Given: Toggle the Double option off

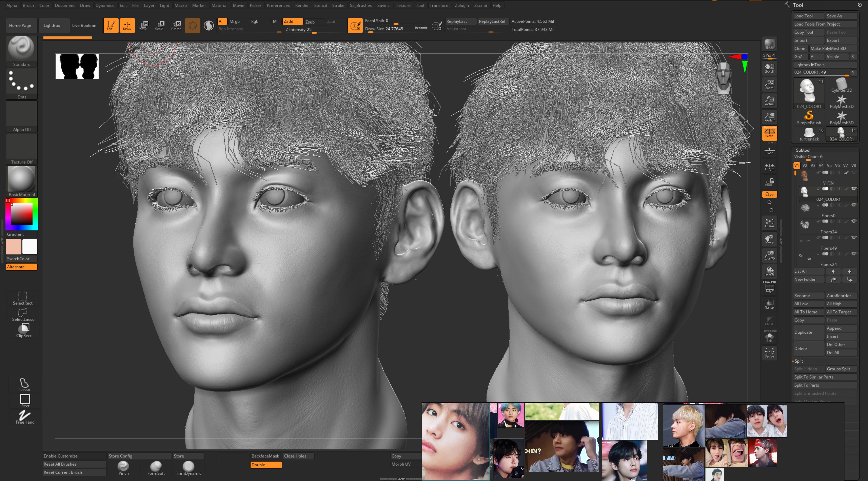Looking at the screenshot, I should point(266,465).
